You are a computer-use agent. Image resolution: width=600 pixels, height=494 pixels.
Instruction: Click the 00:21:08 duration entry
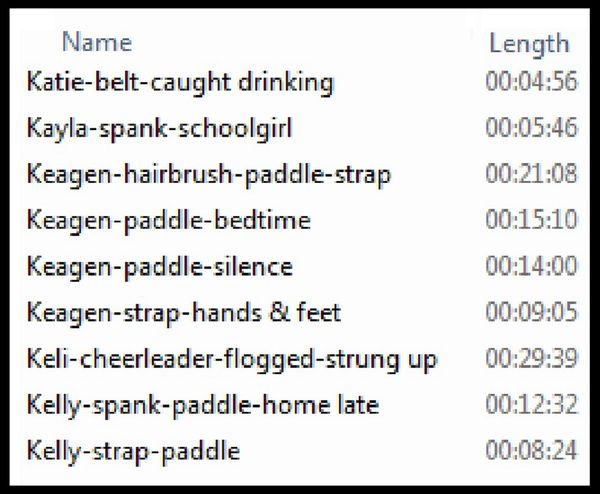(531, 174)
